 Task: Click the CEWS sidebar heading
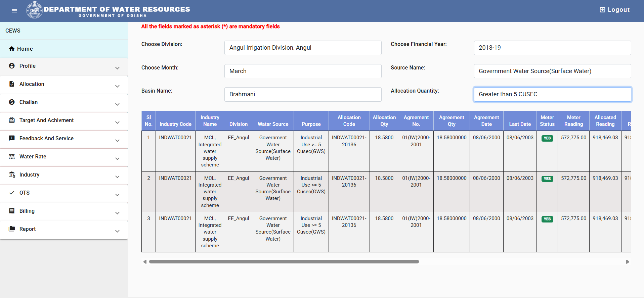[13, 31]
